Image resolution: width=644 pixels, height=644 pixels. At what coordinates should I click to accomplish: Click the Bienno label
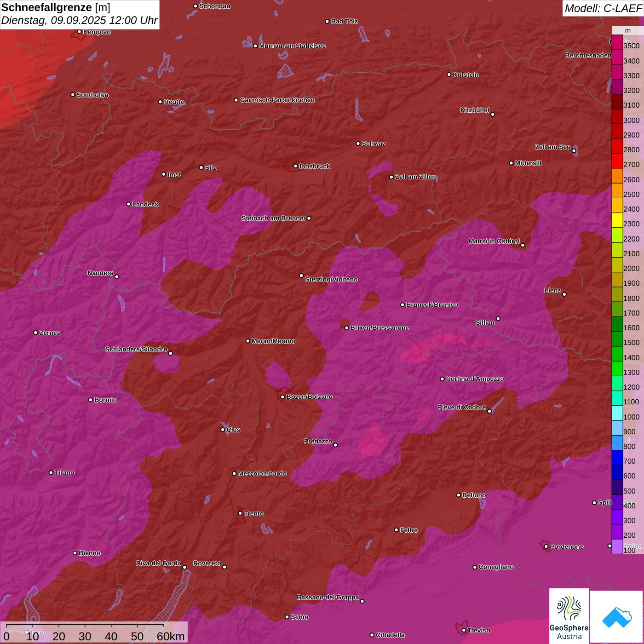coord(90,553)
